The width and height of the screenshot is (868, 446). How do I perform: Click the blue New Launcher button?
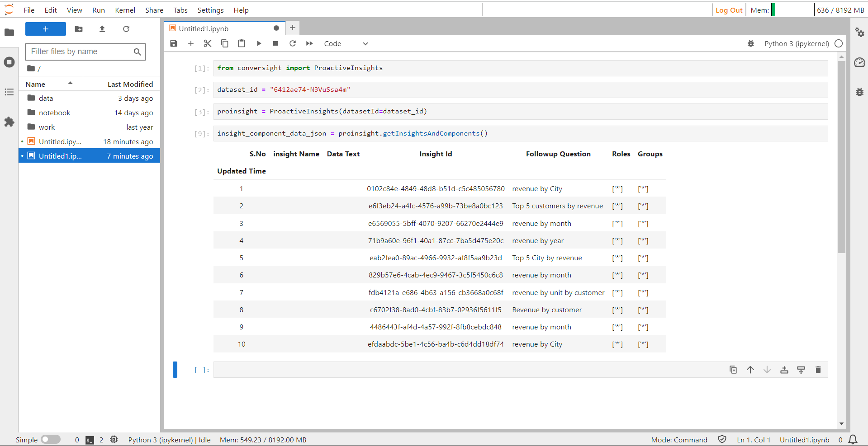click(x=46, y=29)
